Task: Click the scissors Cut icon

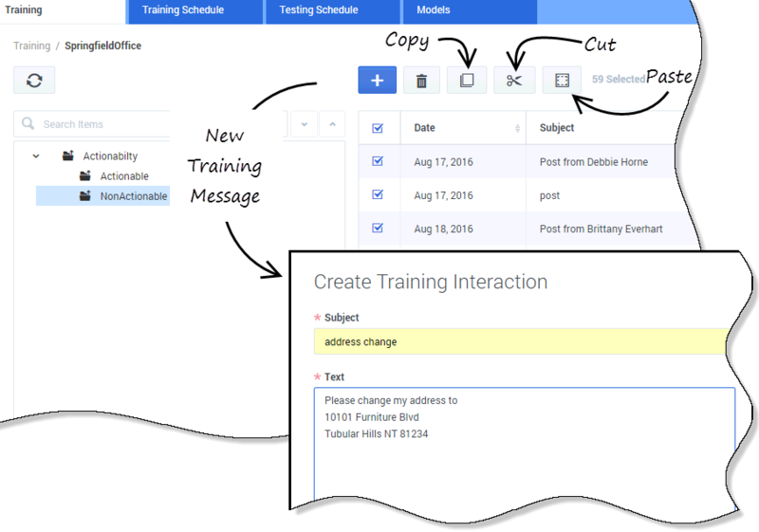Action: (514, 81)
